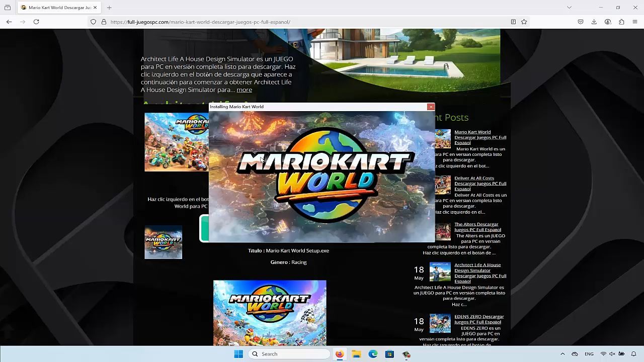The height and width of the screenshot is (362, 644).
Task: Click the EDENS ZERO sidebar thumbnail
Action: [x=440, y=323]
